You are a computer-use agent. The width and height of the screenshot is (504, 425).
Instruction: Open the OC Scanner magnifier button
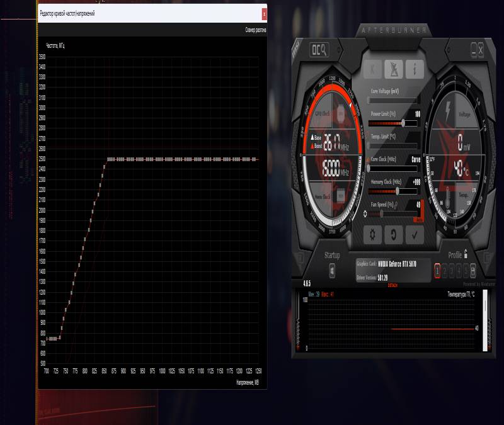pyautogui.click(x=319, y=50)
